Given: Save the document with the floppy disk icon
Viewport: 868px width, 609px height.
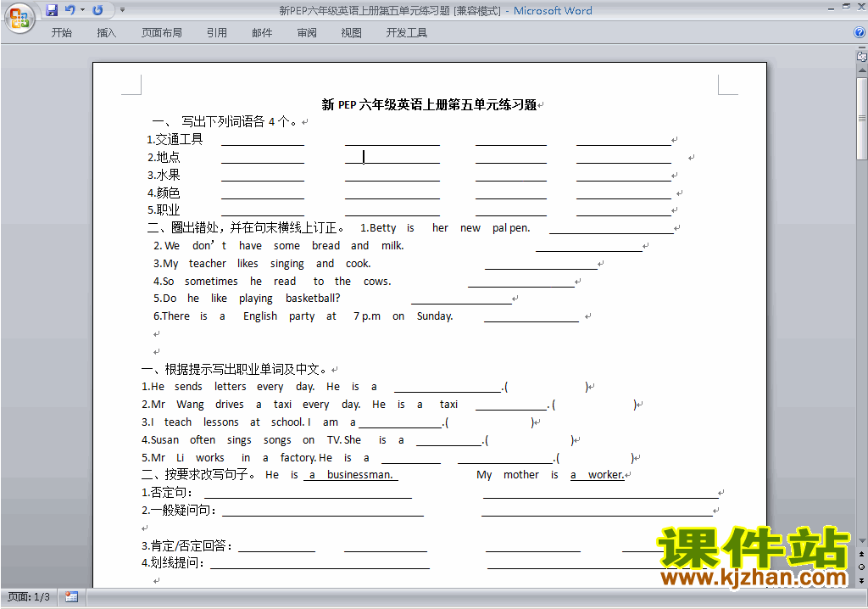Looking at the screenshot, I should tap(52, 10).
